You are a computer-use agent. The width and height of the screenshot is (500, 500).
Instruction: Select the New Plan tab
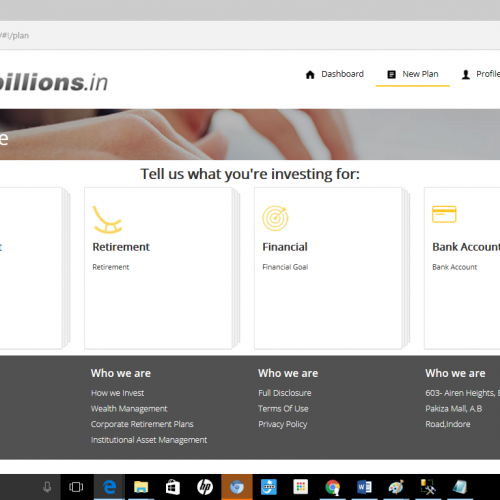413,74
